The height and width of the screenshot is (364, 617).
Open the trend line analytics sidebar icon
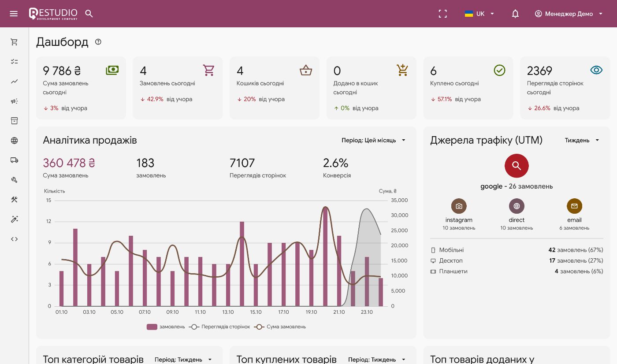(15, 82)
